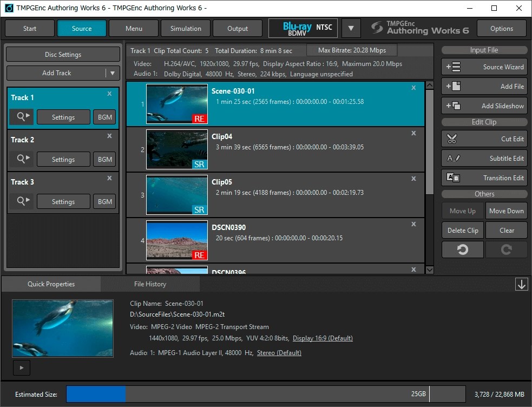Go to the Output stage tab
The image size is (532, 407).
click(238, 29)
